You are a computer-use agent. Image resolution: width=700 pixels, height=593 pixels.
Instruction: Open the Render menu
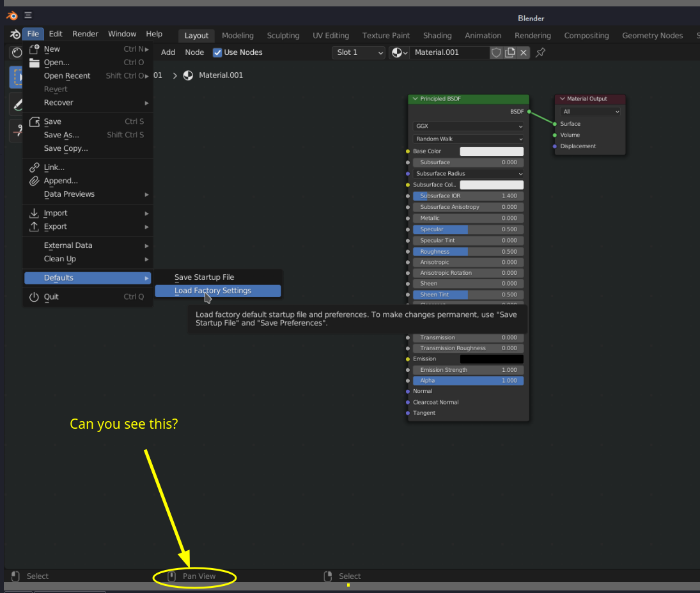click(x=85, y=34)
